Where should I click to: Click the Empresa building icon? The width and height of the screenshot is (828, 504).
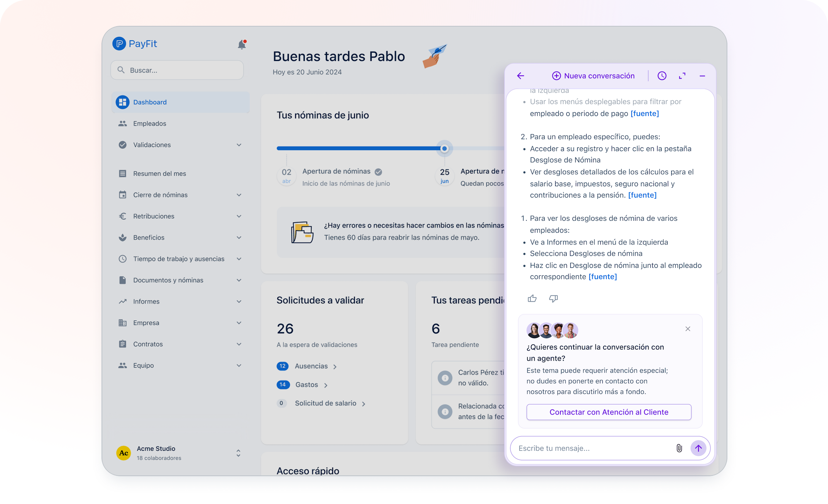tap(123, 323)
